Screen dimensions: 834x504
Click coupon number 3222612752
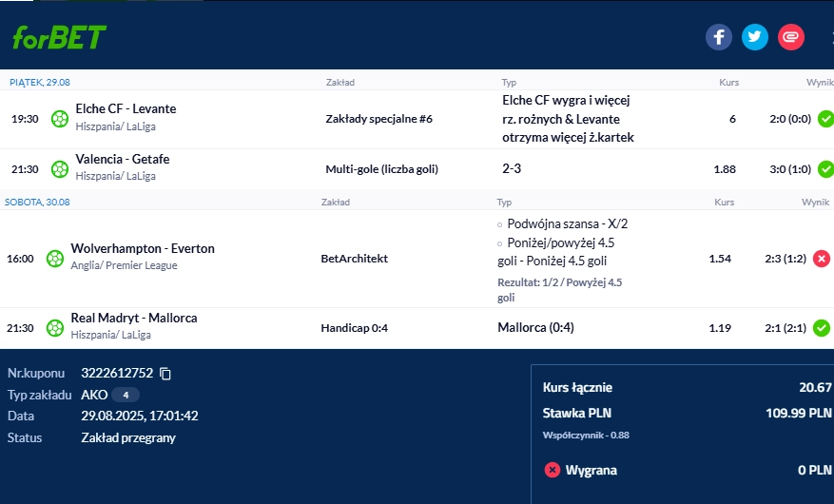click(x=117, y=373)
